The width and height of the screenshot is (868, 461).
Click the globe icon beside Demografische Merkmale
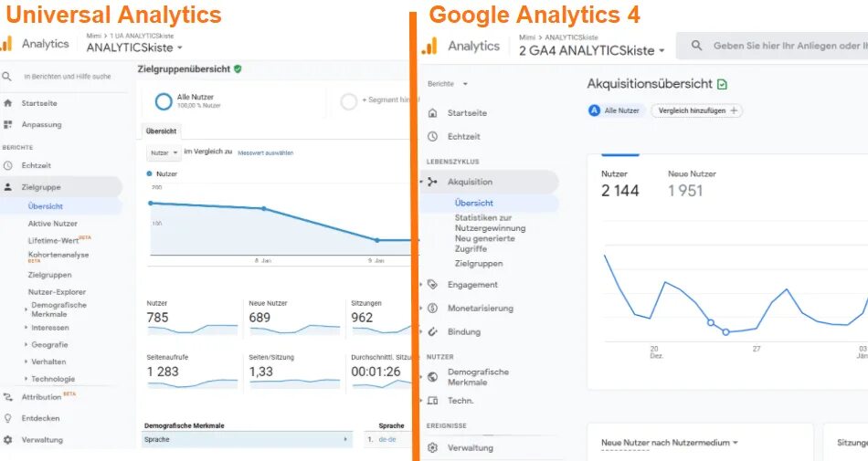point(433,377)
